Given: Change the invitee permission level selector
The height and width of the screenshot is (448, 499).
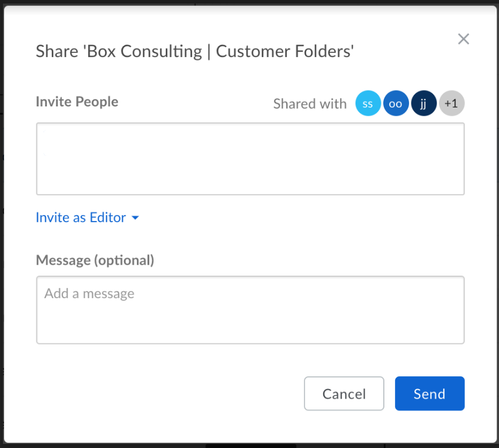Looking at the screenshot, I should (x=88, y=218).
